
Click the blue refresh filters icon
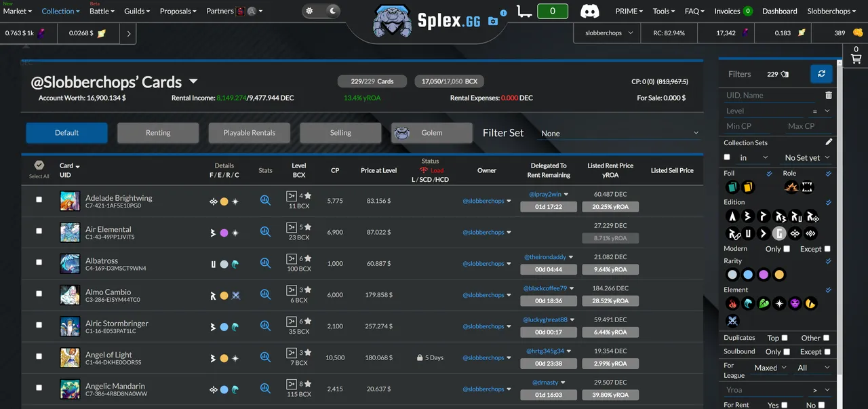821,74
